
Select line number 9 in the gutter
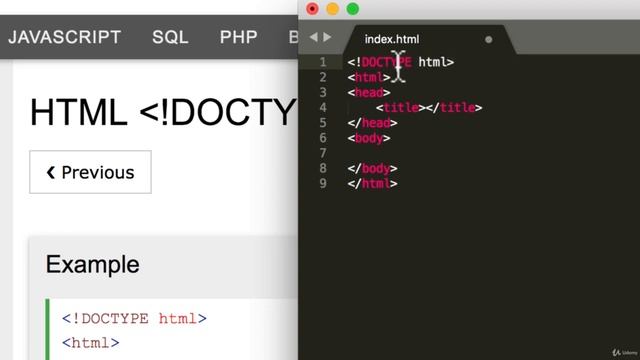click(x=323, y=183)
